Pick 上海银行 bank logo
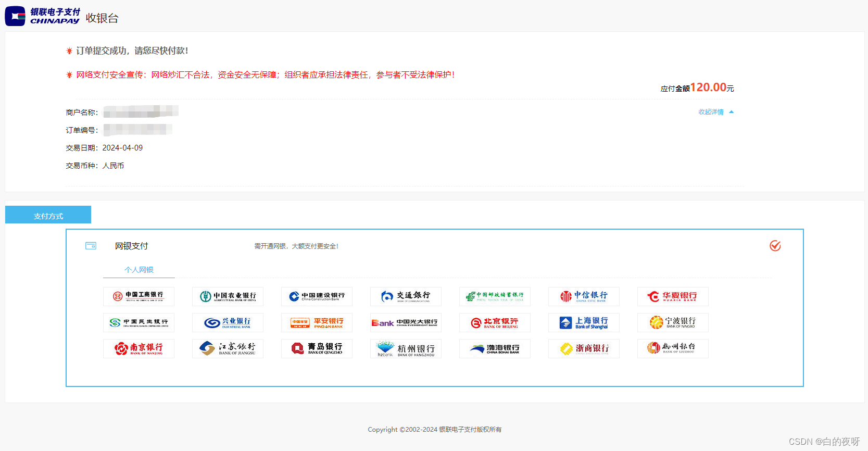 coord(584,322)
